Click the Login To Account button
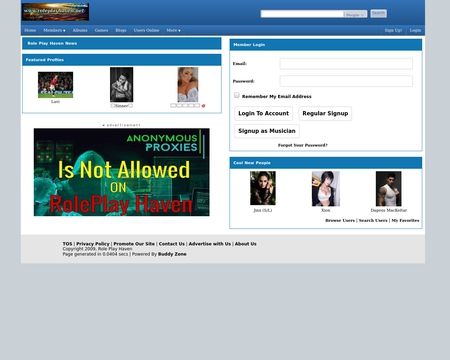This screenshot has width=450, height=360. click(263, 113)
